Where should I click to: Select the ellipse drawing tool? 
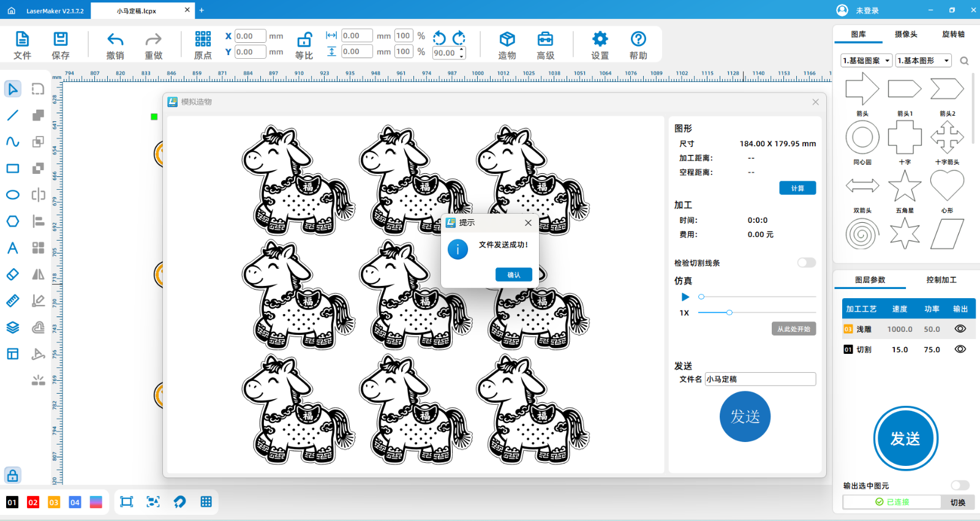(13, 195)
